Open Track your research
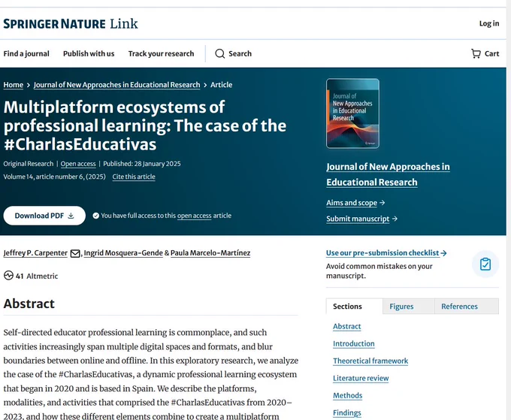Screen dimensions: 511x420 (161, 53)
